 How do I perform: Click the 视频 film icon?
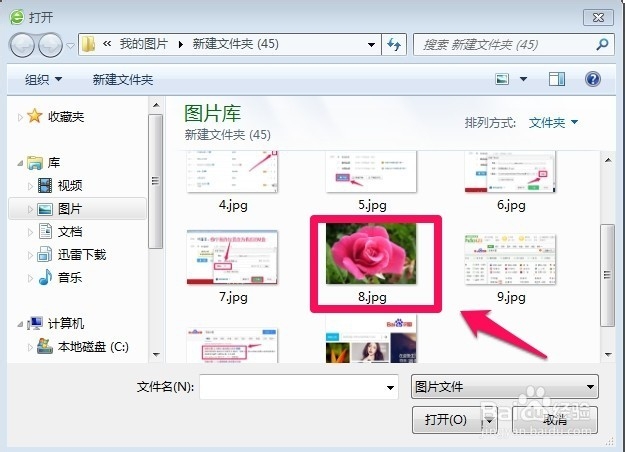click(x=45, y=185)
